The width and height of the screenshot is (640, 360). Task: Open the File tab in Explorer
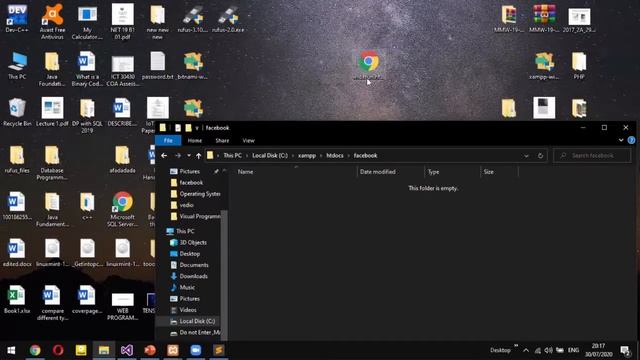point(168,140)
